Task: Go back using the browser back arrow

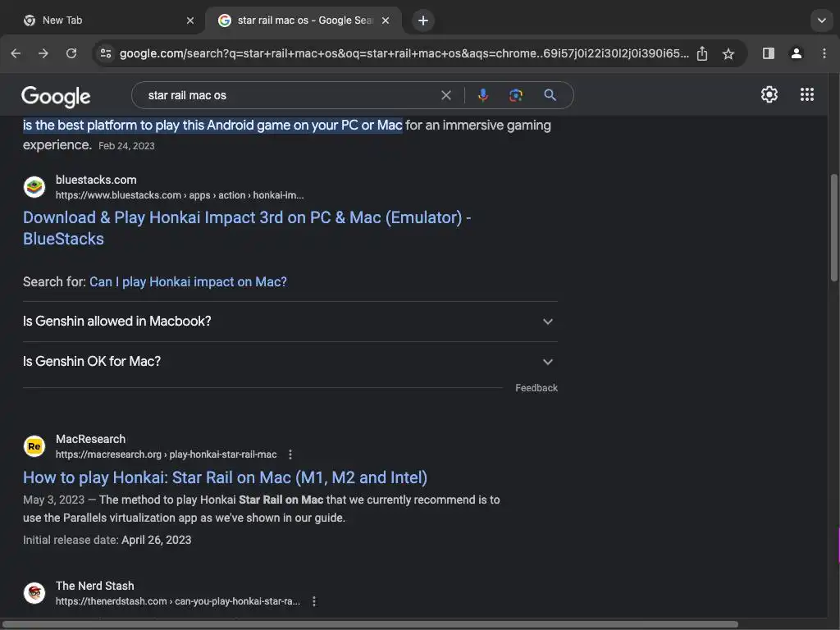Action: [x=16, y=53]
